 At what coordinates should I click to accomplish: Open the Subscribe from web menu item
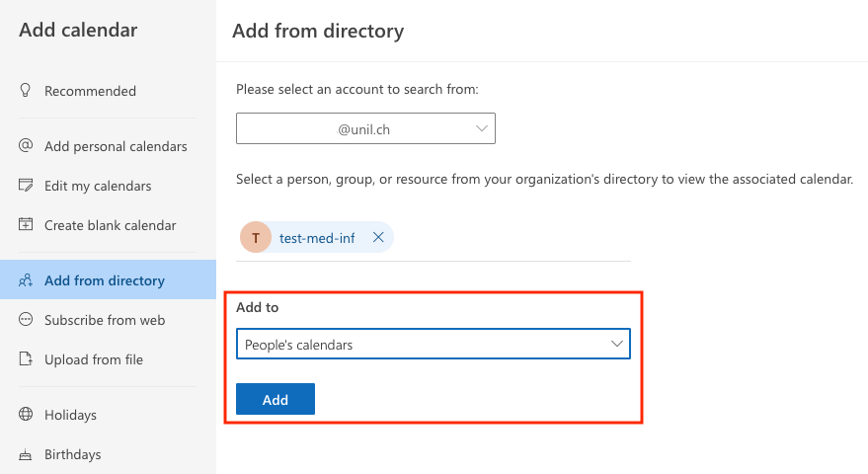click(105, 320)
